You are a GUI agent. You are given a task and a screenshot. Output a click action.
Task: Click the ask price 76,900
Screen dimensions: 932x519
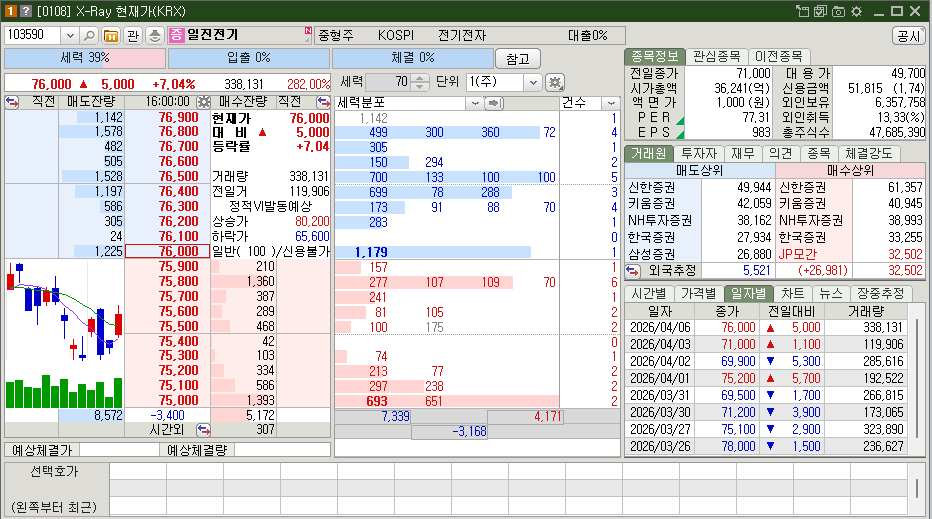point(178,118)
